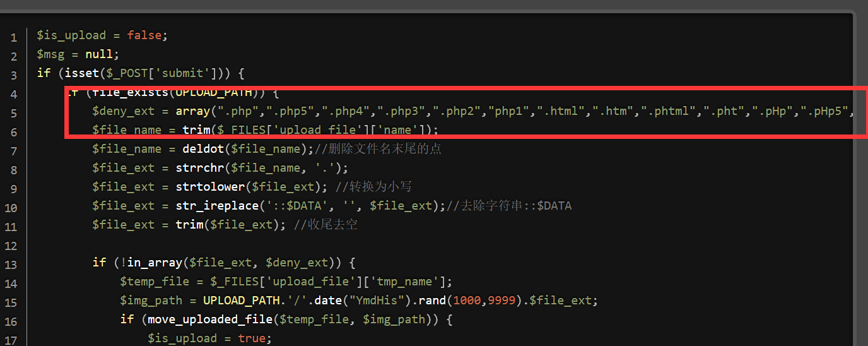Click the in_array function on line 13
The height and width of the screenshot is (346, 868).
[x=155, y=263]
